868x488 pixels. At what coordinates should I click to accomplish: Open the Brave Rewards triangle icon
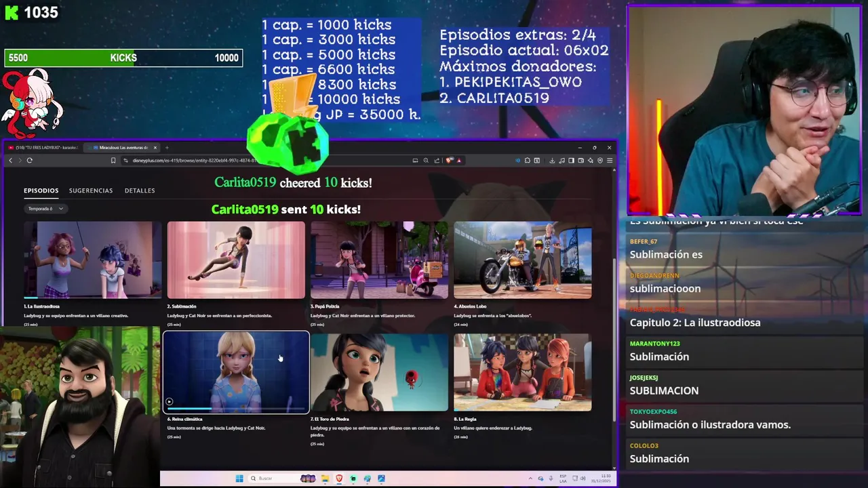(459, 161)
